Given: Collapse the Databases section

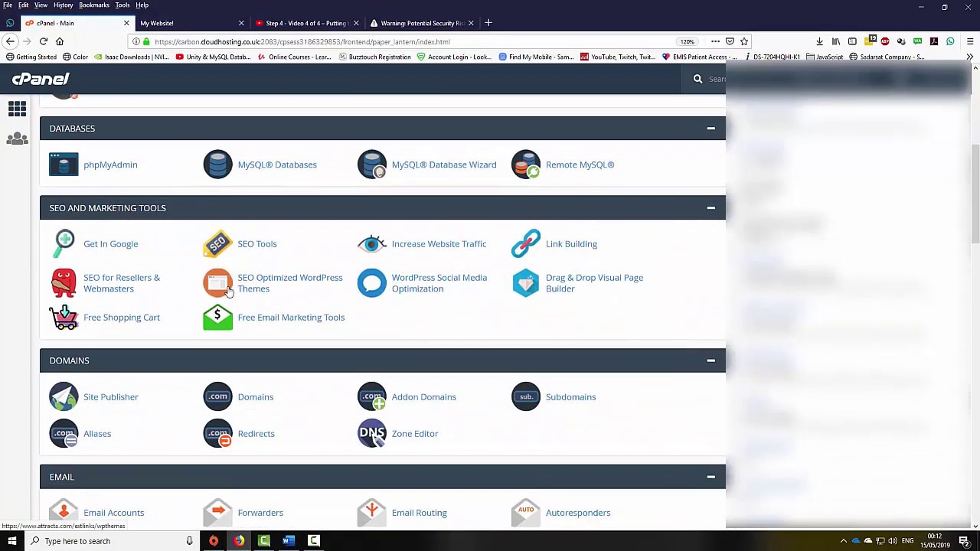Looking at the screenshot, I should 710,129.
